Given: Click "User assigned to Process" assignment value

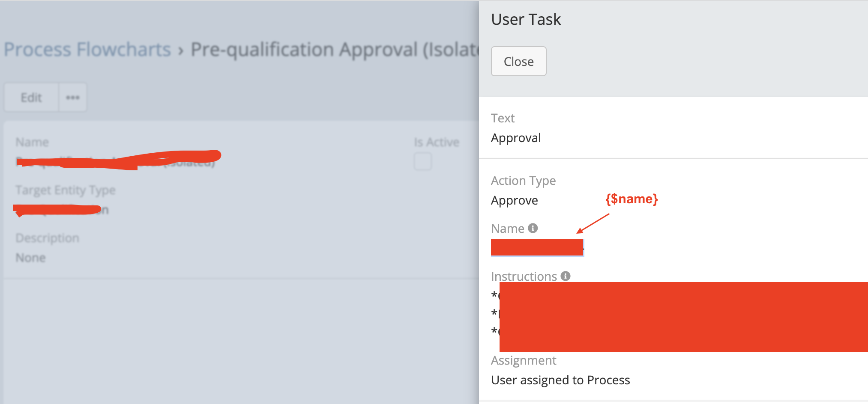Looking at the screenshot, I should 560,380.
